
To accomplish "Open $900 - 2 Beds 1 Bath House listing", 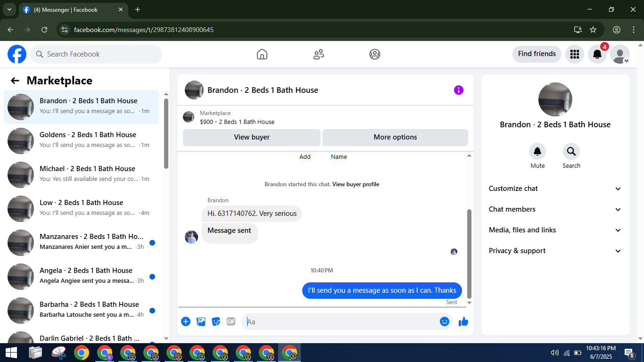I will [237, 122].
